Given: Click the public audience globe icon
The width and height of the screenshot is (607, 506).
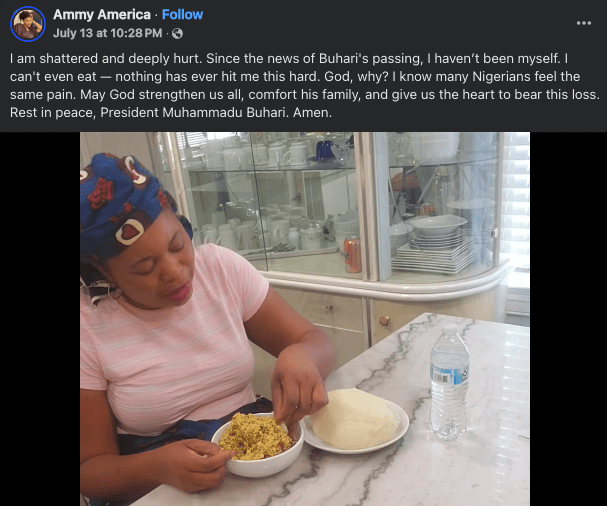Looking at the screenshot, I should tap(178, 34).
